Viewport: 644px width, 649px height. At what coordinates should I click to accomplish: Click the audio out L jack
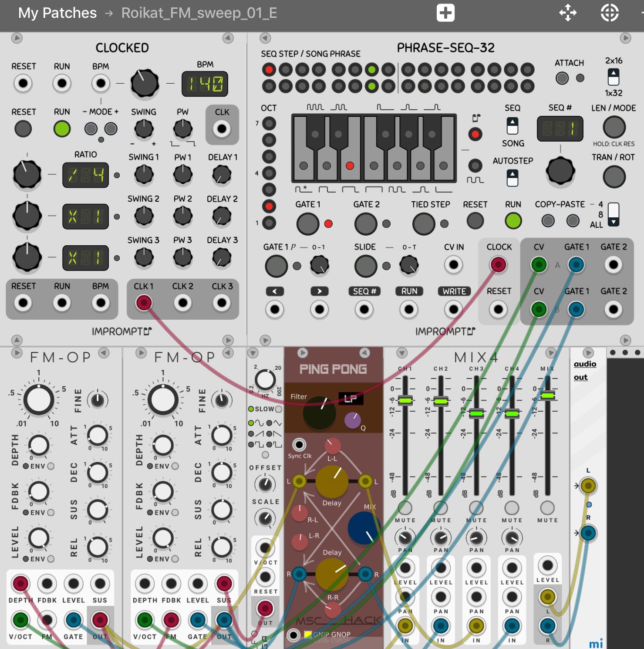pyautogui.click(x=588, y=486)
